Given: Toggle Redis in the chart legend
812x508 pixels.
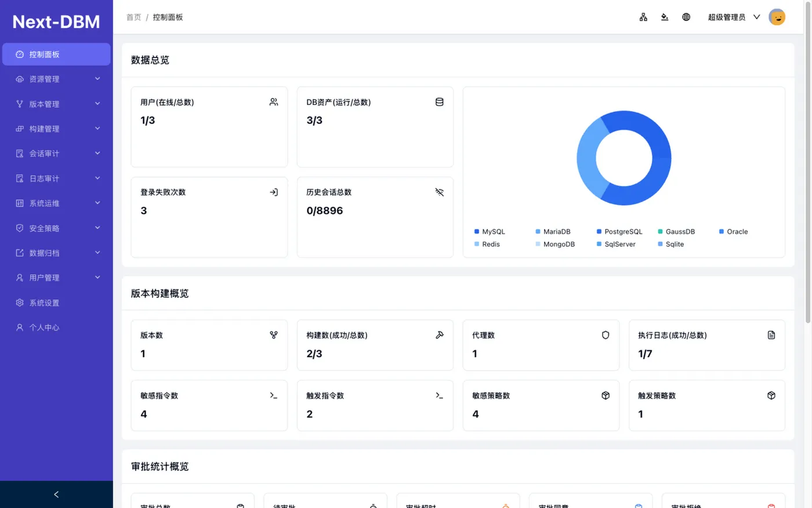Looking at the screenshot, I should [x=487, y=244].
